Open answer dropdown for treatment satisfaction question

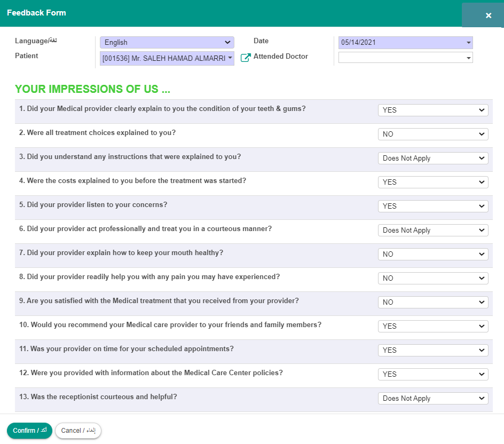(433, 302)
